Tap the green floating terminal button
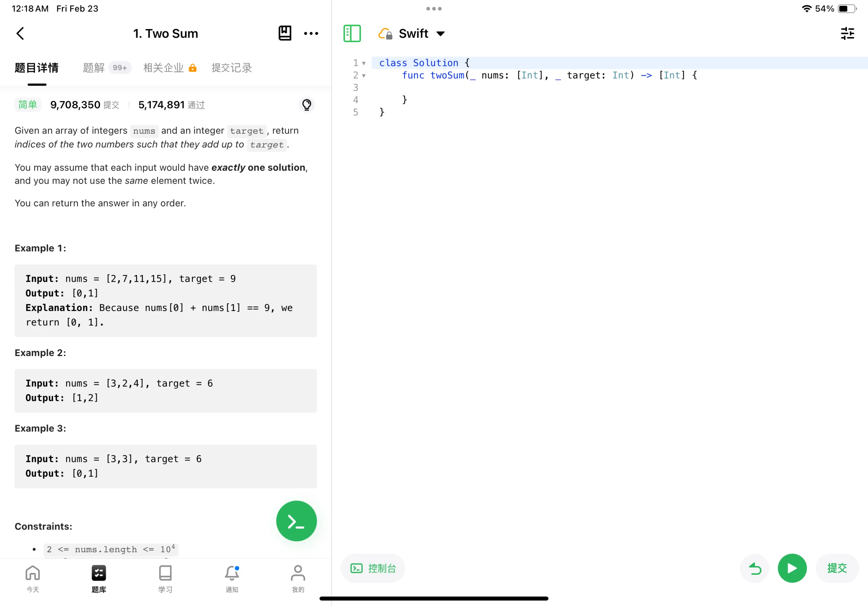The width and height of the screenshot is (868, 606). 296,521
